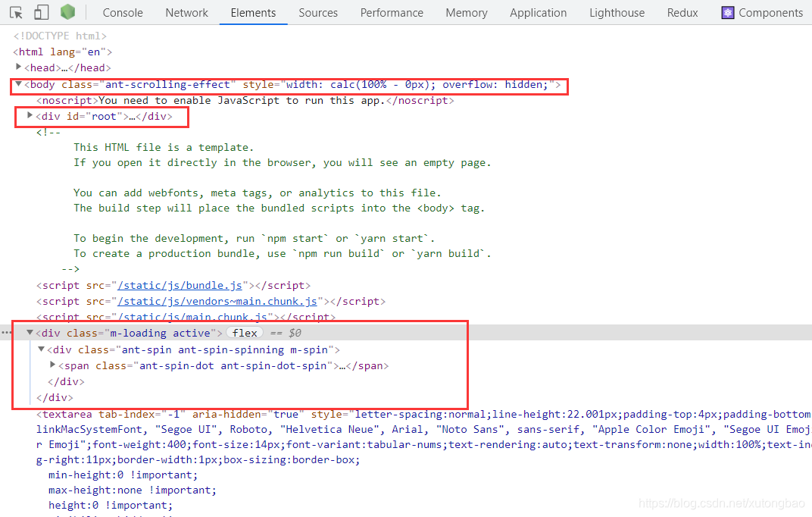Open the Performance tab
Image resolution: width=812 pixels, height=517 pixels.
click(x=392, y=12)
